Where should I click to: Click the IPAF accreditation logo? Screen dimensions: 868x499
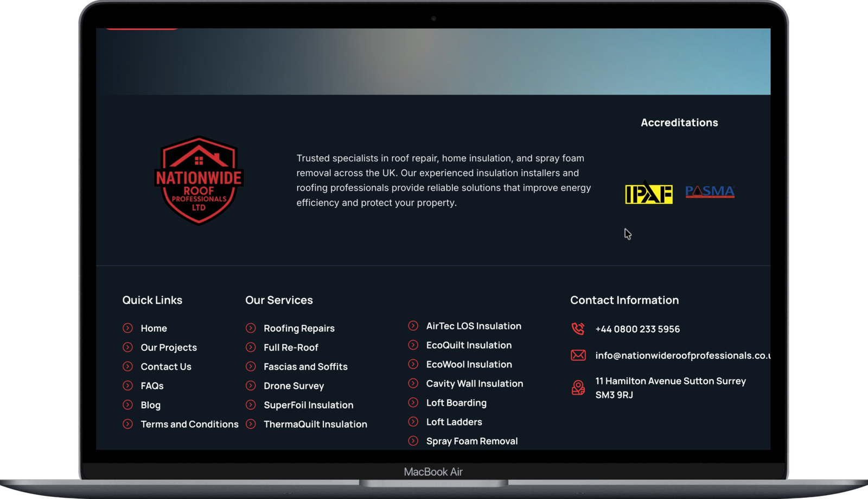click(648, 192)
